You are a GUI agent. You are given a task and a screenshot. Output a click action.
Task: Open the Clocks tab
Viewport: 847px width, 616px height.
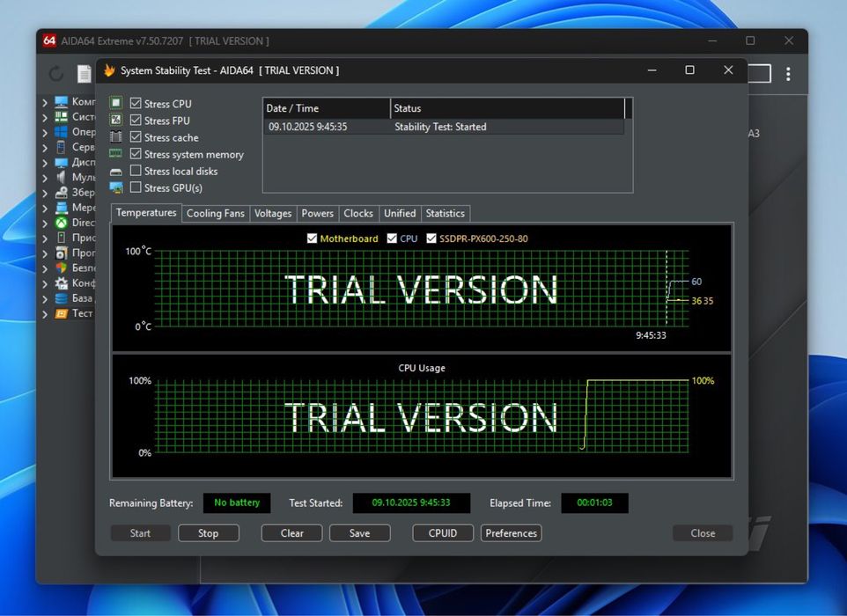pos(358,213)
